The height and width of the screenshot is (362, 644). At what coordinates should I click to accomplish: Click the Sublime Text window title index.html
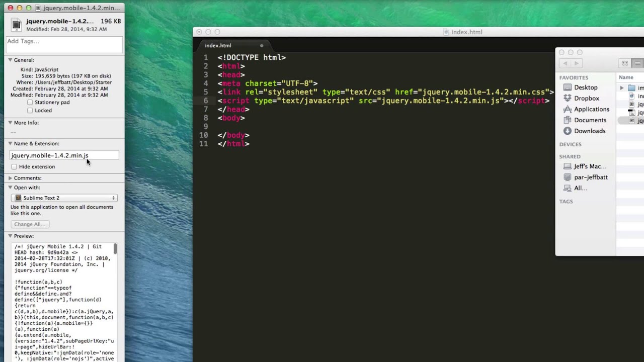tap(467, 32)
